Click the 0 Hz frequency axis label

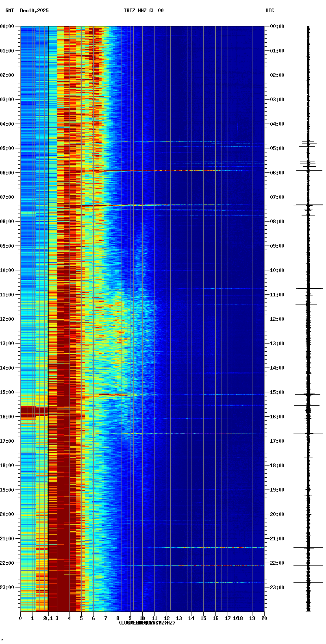point(20,618)
